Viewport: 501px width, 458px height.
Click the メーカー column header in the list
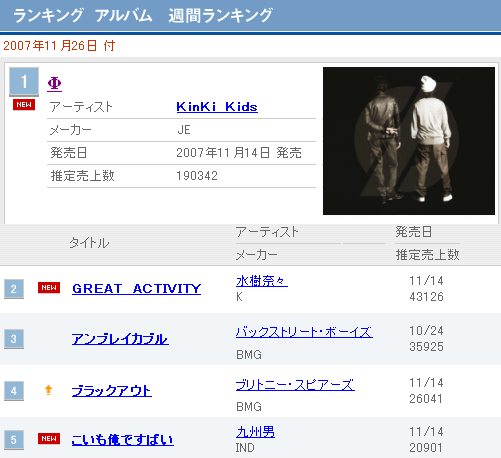point(257,255)
